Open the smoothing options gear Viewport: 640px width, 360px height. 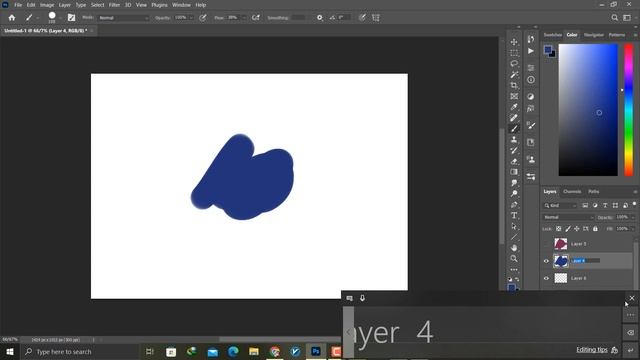click(320, 18)
